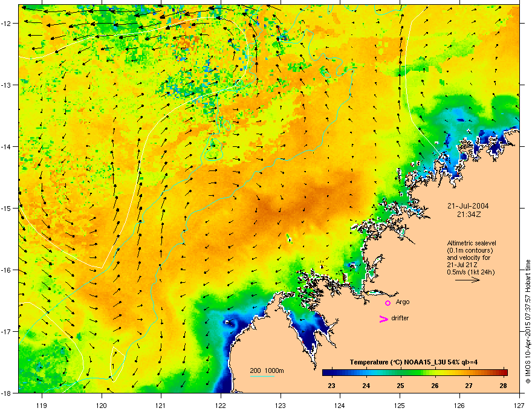Click the '21-Jul 21 Z' legend line
532x411 pixels.
[x=462, y=265]
